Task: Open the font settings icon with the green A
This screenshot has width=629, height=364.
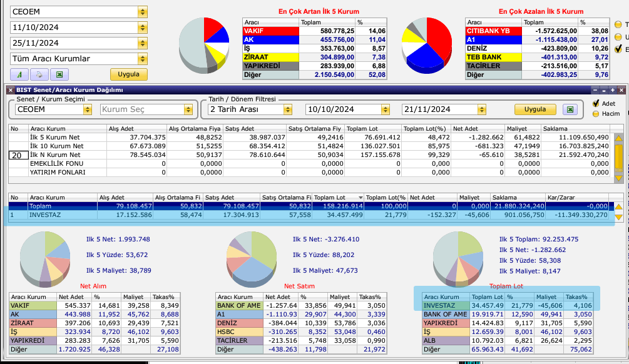Action: click(x=19, y=74)
